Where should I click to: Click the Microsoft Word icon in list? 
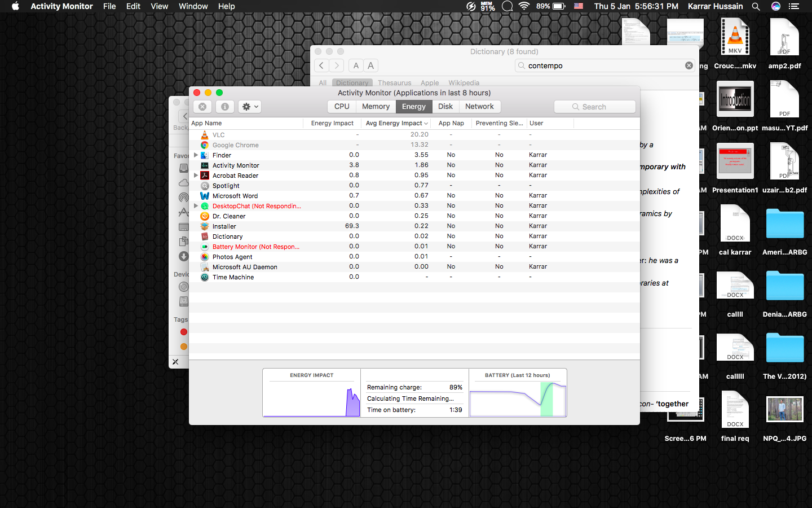point(205,196)
